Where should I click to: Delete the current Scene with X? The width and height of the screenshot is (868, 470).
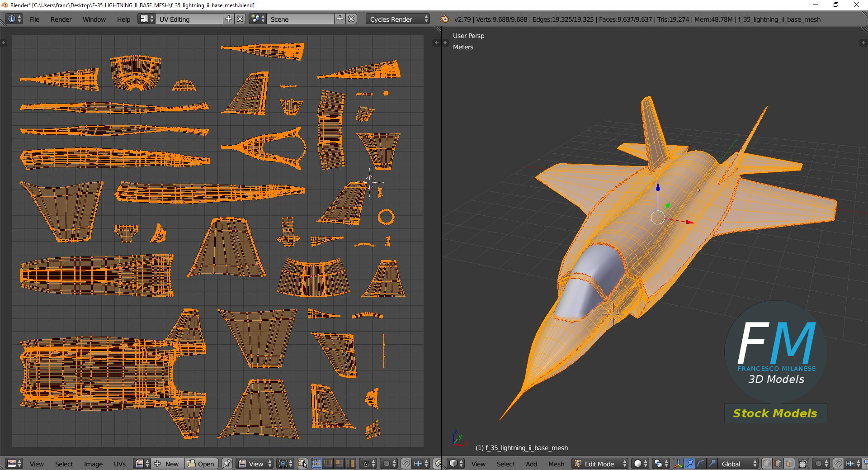pyautogui.click(x=351, y=19)
